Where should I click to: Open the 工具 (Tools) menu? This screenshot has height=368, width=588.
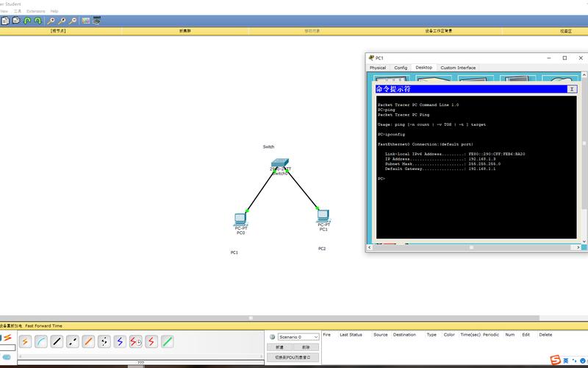(x=18, y=11)
